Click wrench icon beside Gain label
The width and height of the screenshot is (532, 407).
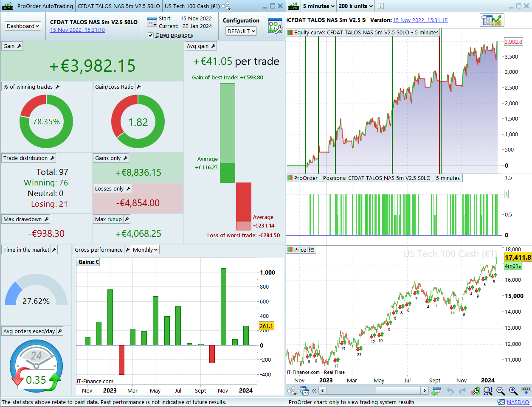point(19,46)
